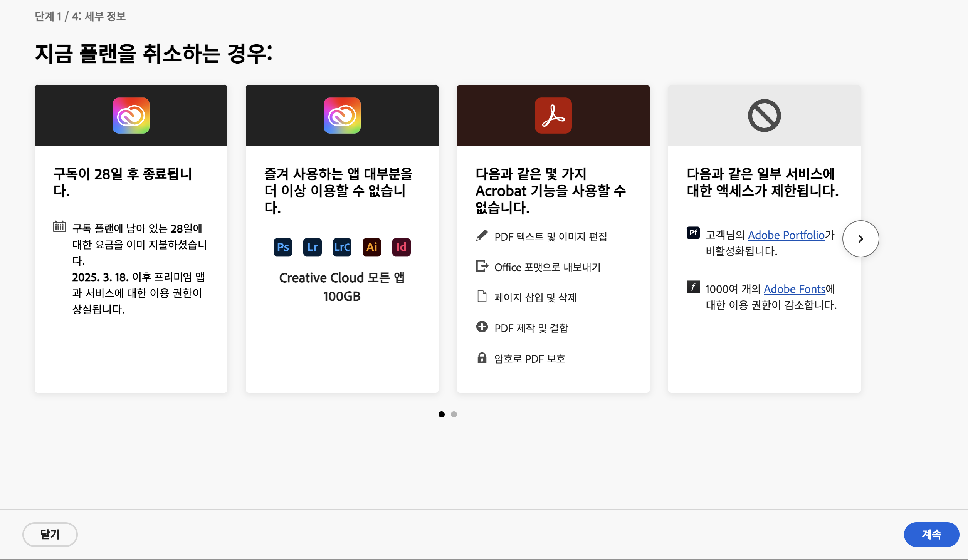Click the prohibited circle icon
This screenshot has width=968, height=560.
[x=764, y=116]
